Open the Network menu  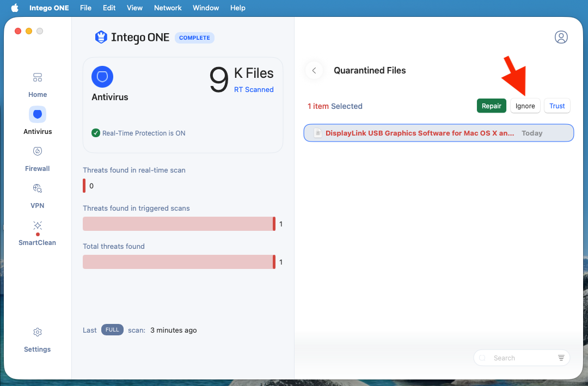(168, 8)
